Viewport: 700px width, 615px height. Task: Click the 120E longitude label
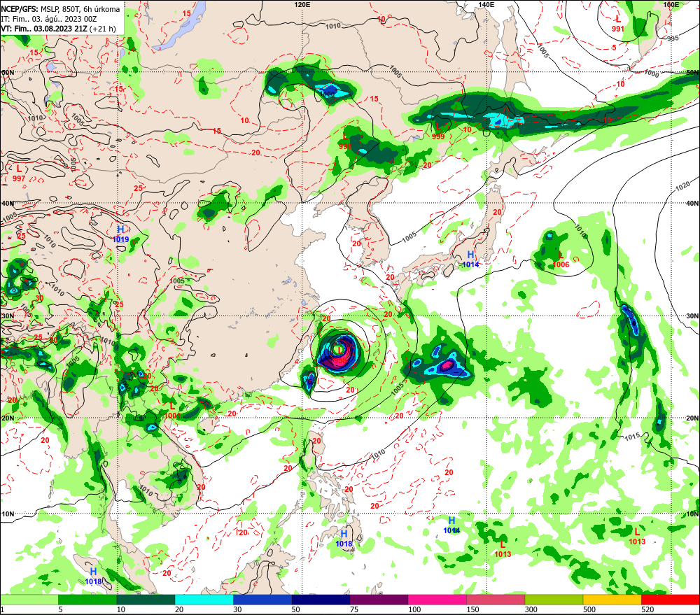(x=302, y=4)
